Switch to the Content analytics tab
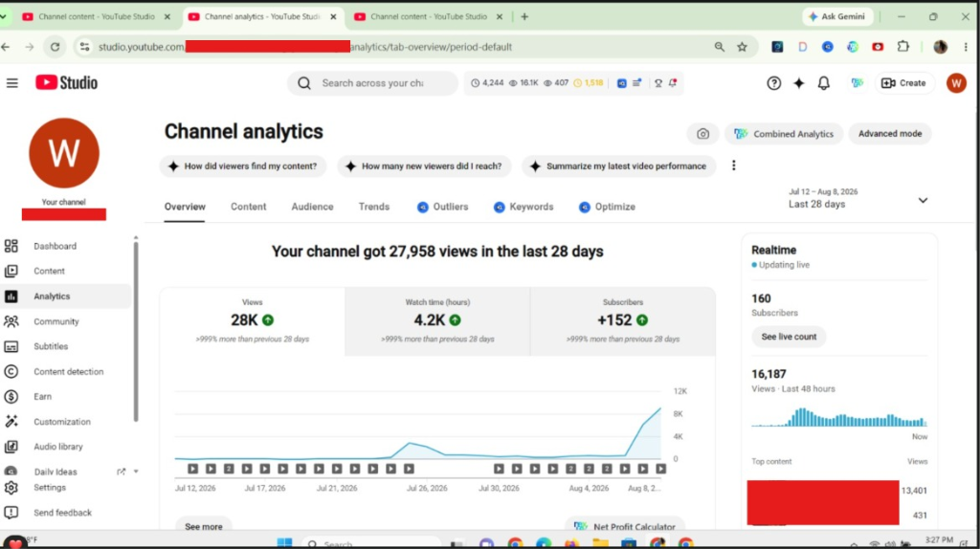980x549 pixels. click(248, 207)
